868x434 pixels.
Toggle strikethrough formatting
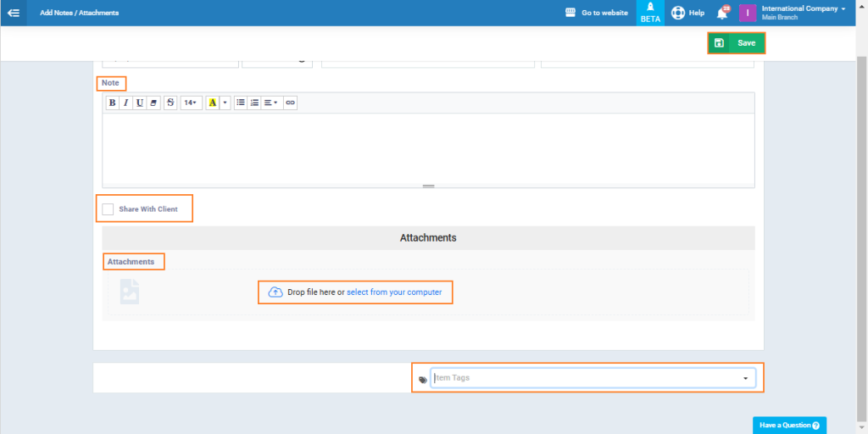pyautogui.click(x=170, y=103)
